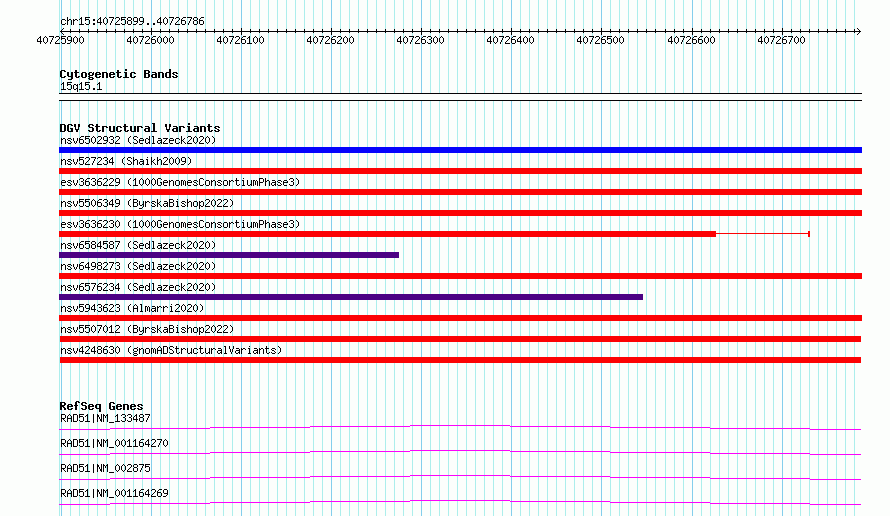Image resolution: width=890 pixels, height=516 pixels.
Task: Select the RAD51|NM_002875 transcript label
Action: (105, 468)
